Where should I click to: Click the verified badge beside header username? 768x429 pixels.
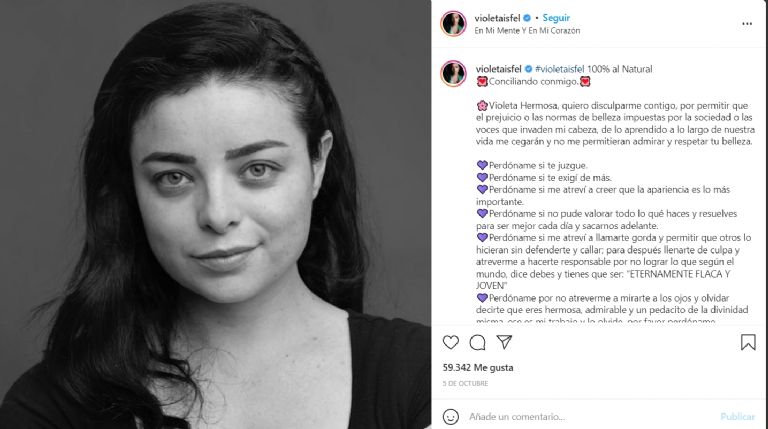click(527, 18)
